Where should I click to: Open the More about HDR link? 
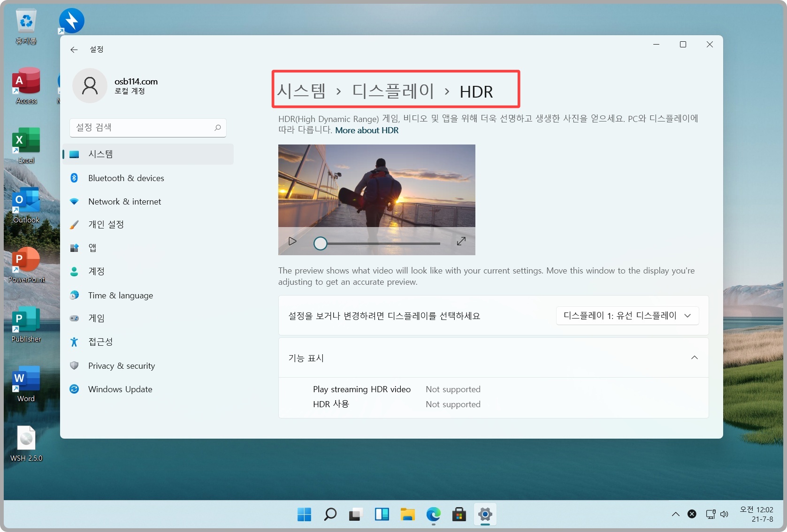pyautogui.click(x=367, y=130)
